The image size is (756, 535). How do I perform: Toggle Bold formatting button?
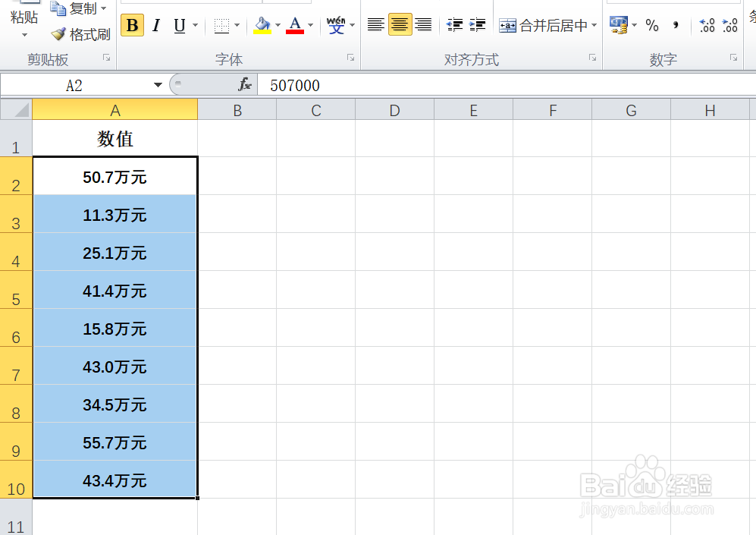(132, 25)
